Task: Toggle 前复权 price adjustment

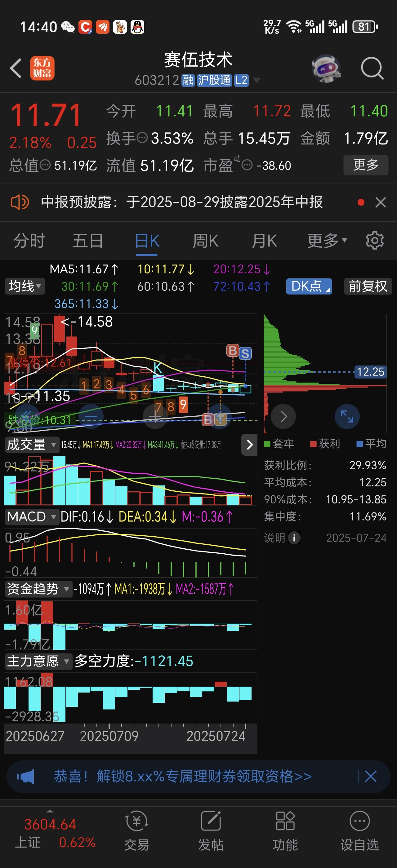Action: [x=368, y=286]
